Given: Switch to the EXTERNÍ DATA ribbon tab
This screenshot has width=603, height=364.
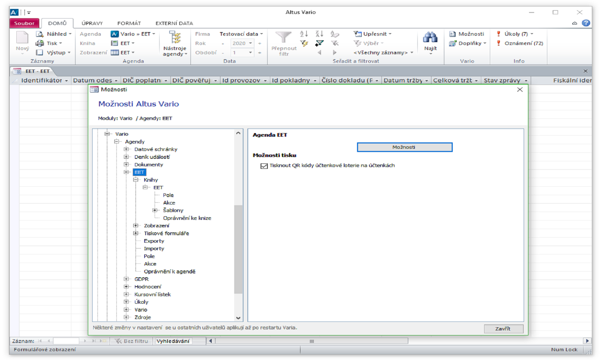Looking at the screenshot, I should [x=174, y=23].
